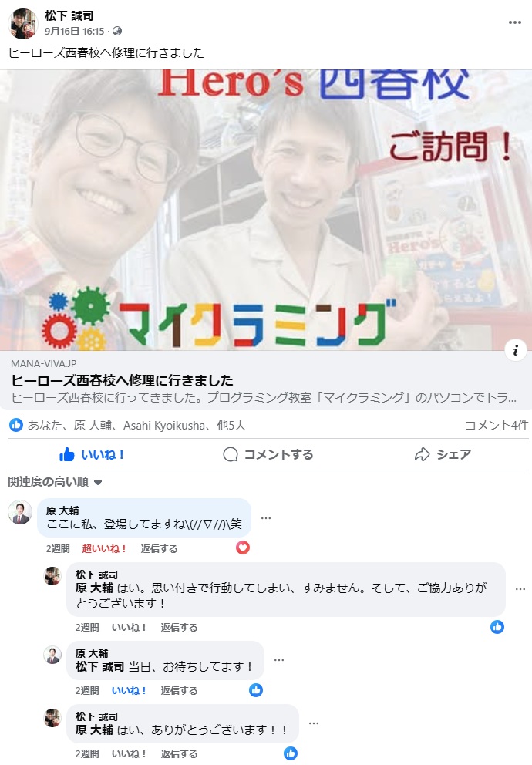This screenshot has height=765, width=532.
Task: Click 原 大輔's profile avatar on first comment
Action: [x=21, y=512]
